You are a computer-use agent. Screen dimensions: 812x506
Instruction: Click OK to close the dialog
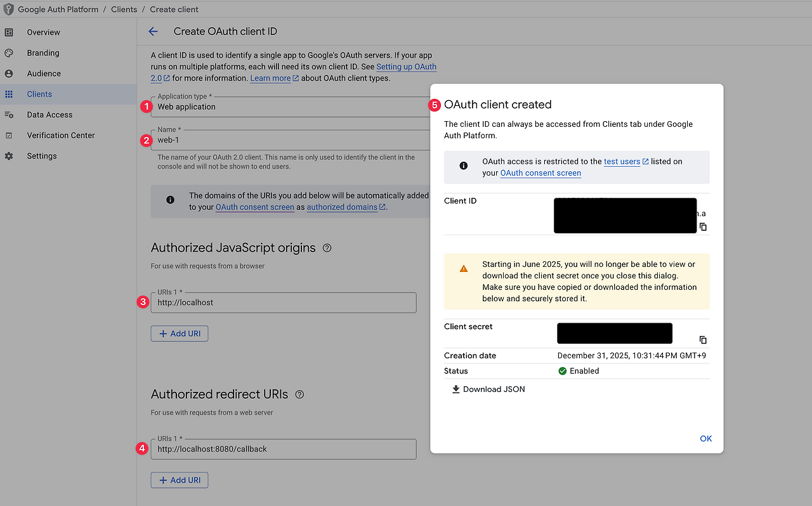click(x=706, y=439)
